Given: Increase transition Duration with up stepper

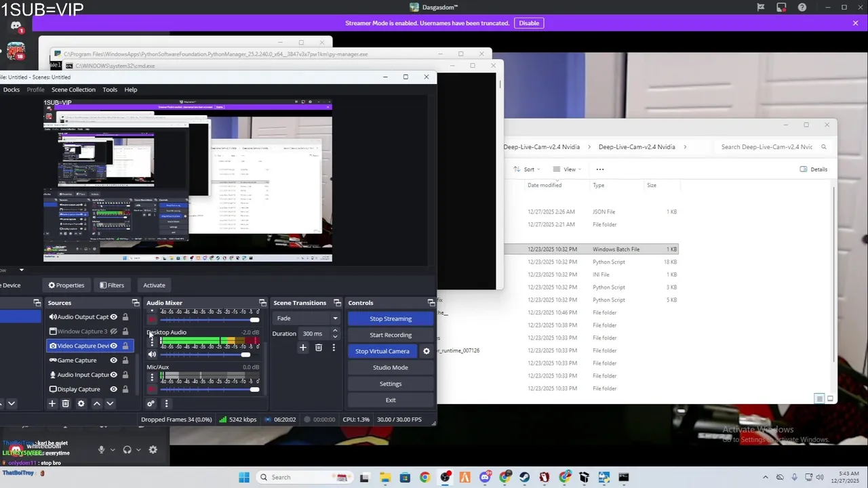Looking at the screenshot, I should [x=335, y=331].
